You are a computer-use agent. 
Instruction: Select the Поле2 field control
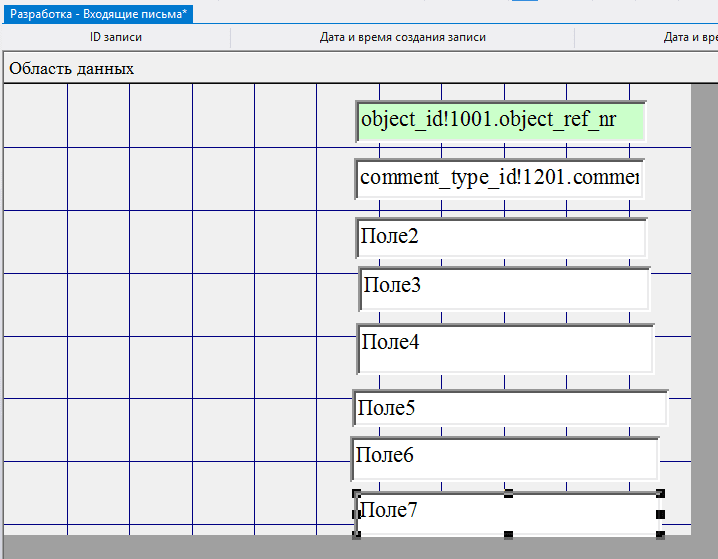coord(501,238)
